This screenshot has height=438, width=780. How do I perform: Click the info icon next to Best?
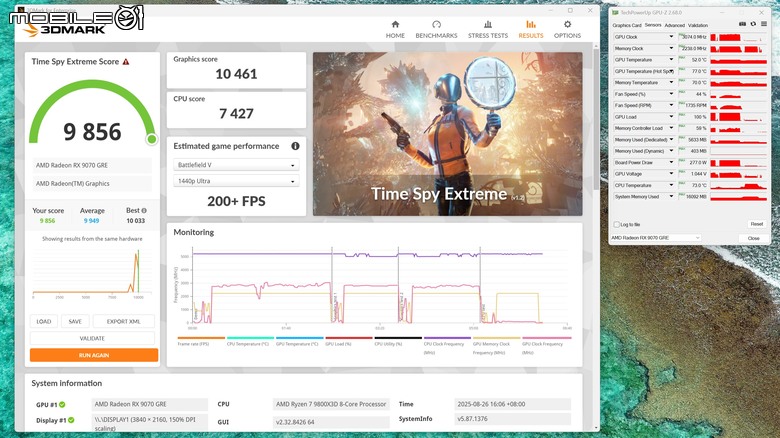144,211
